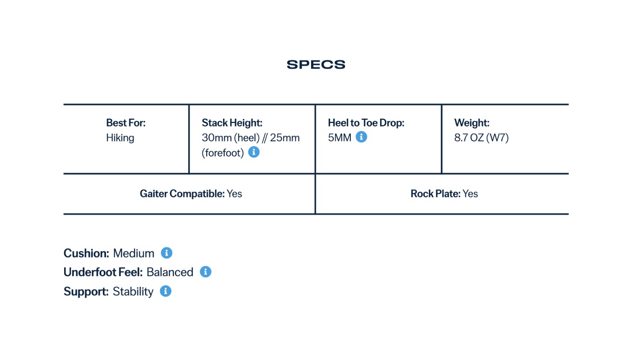Open the Underfoot Feel info icon
This screenshot has width=636, height=364.
206,272
